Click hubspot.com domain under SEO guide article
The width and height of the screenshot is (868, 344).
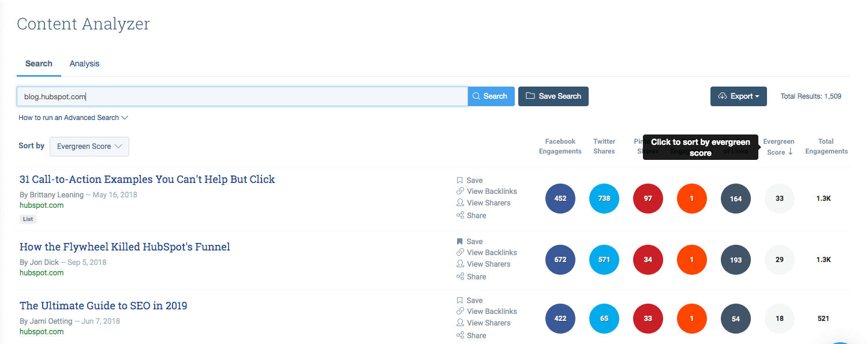tap(42, 332)
